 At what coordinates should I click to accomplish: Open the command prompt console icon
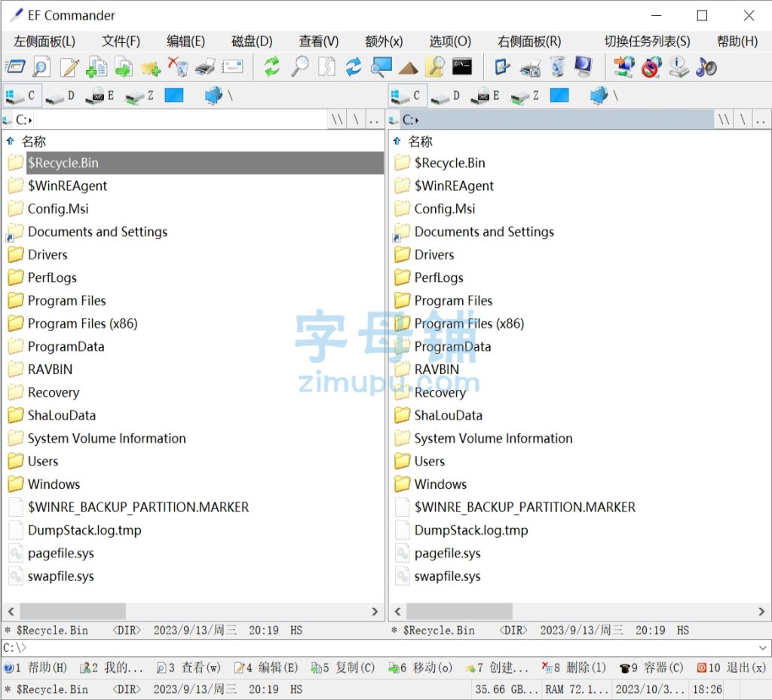462,67
